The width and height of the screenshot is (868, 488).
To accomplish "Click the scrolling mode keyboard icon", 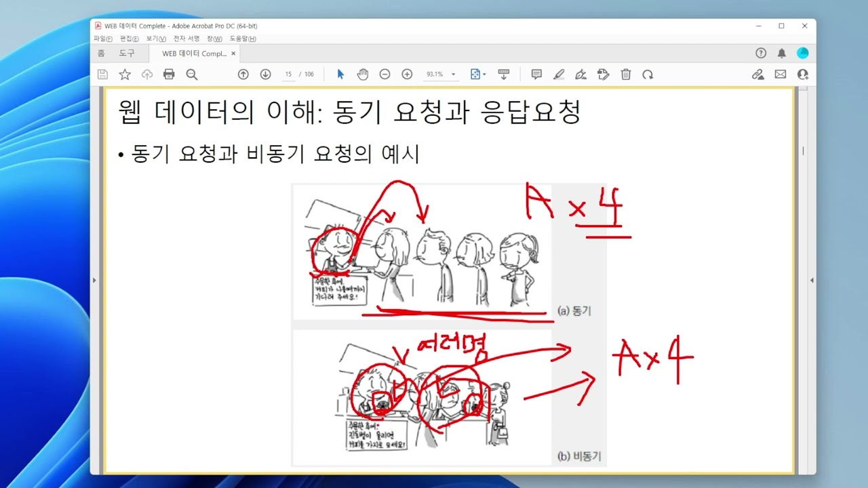I will tap(504, 74).
